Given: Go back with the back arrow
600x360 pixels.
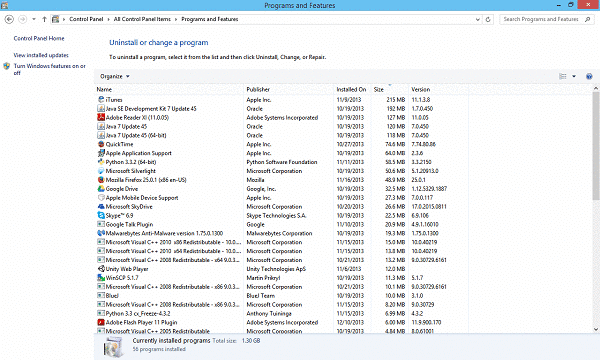Looking at the screenshot, I should [10, 19].
